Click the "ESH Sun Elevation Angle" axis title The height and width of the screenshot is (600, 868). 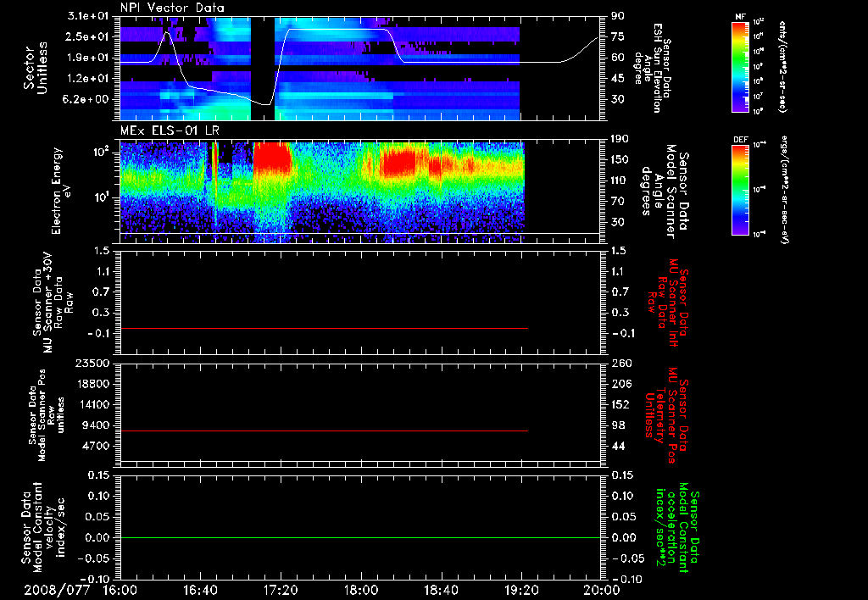click(x=648, y=68)
